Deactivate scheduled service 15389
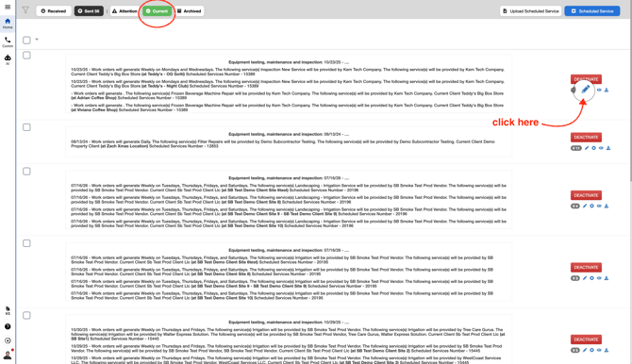Viewport: 632px width, 364px height. (x=586, y=79)
